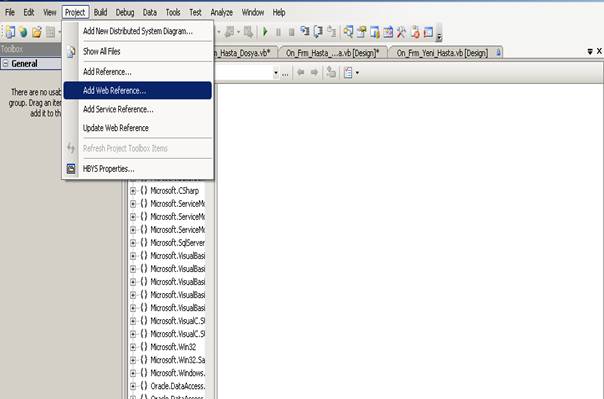Screen dimensions: 604x399
Task: Open the Toolbox icon with wrench and hammer
Action: 401,32
